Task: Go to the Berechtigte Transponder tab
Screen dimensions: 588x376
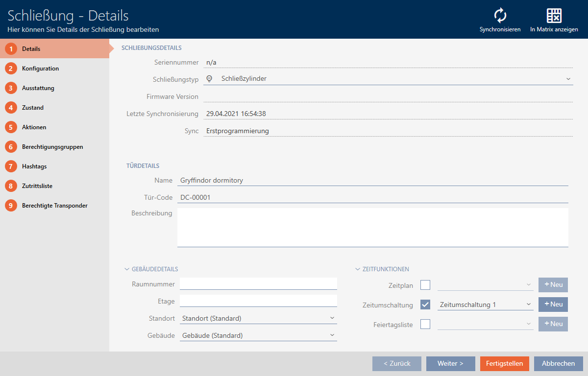Action: pos(54,206)
